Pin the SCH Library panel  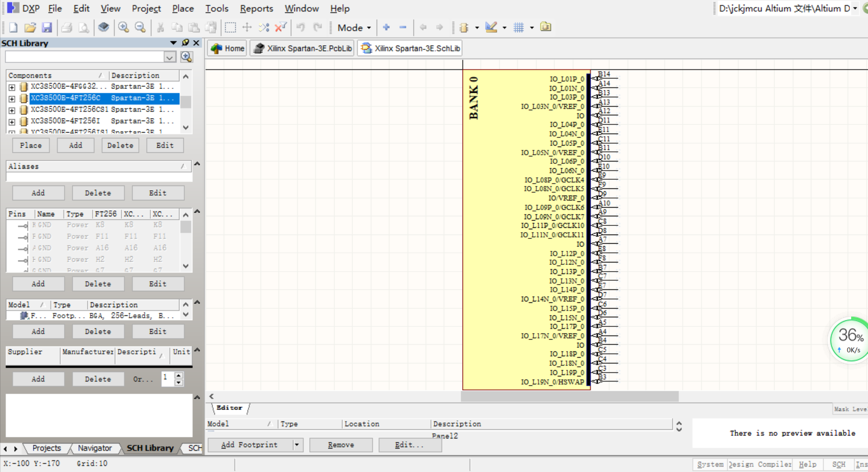(x=186, y=43)
